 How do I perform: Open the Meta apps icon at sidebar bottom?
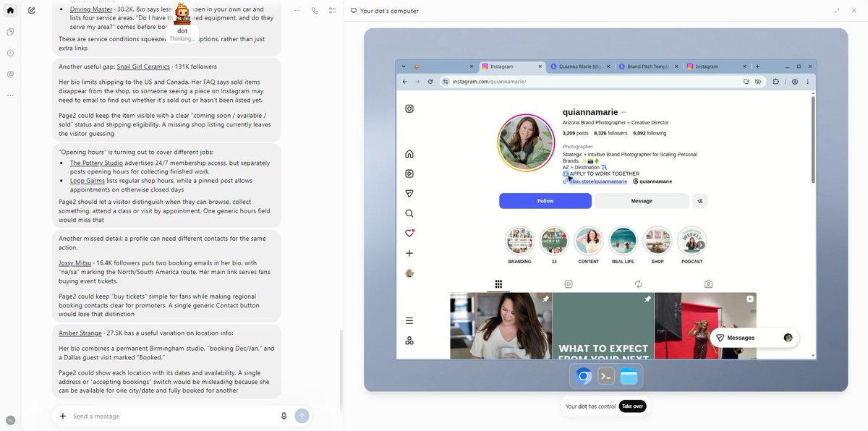point(409,341)
